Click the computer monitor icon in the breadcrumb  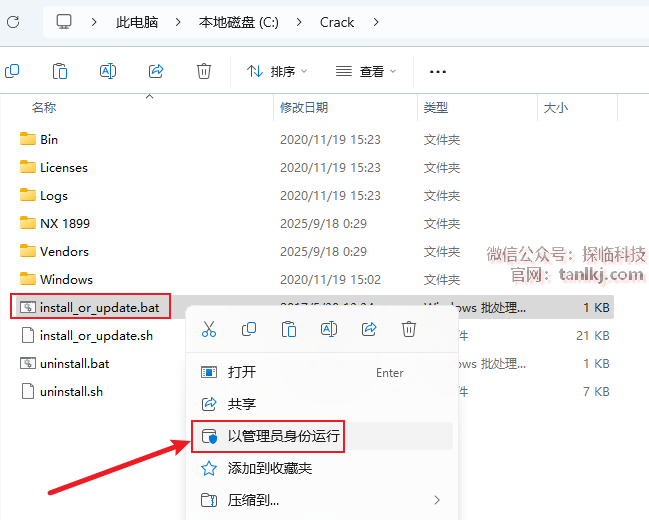tap(64, 22)
